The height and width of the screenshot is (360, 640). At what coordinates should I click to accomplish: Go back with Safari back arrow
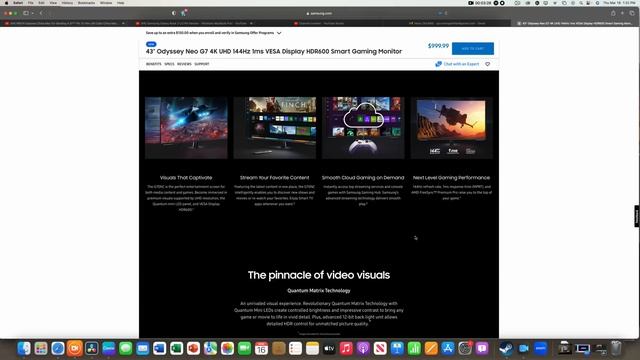pos(41,13)
